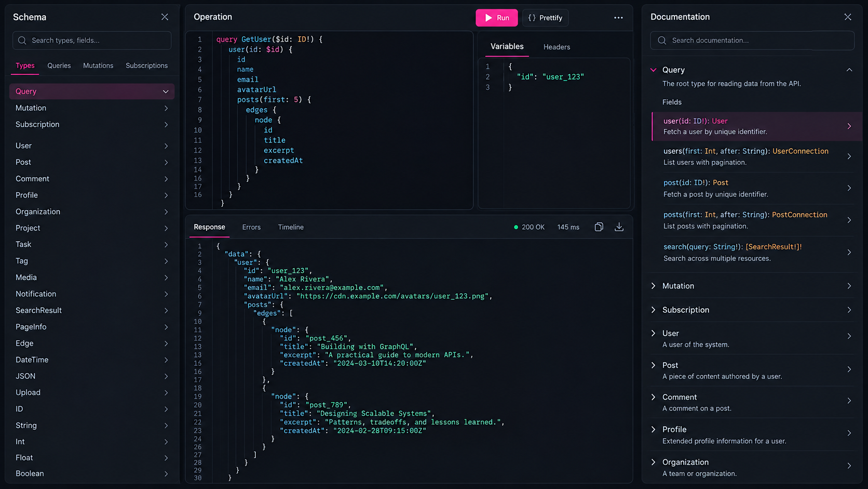The height and width of the screenshot is (489, 868).
Task: Select the Upload scalar
Action: [92, 392]
